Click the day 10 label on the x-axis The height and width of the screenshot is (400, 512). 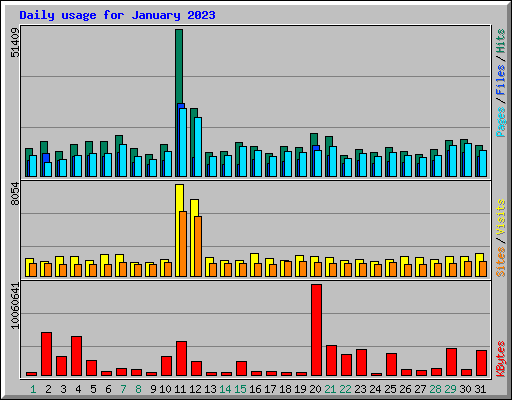(165, 389)
